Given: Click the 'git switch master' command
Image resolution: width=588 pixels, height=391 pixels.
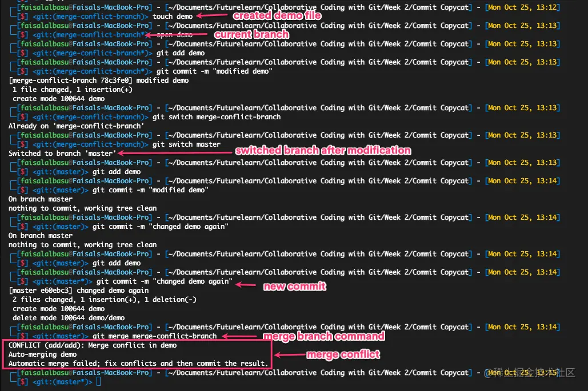Looking at the screenshot, I should tap(186, 144).
